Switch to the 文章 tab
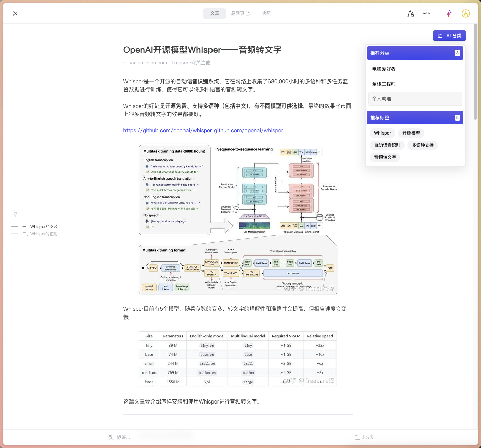The image size is (481, 448). pos(215,13)
